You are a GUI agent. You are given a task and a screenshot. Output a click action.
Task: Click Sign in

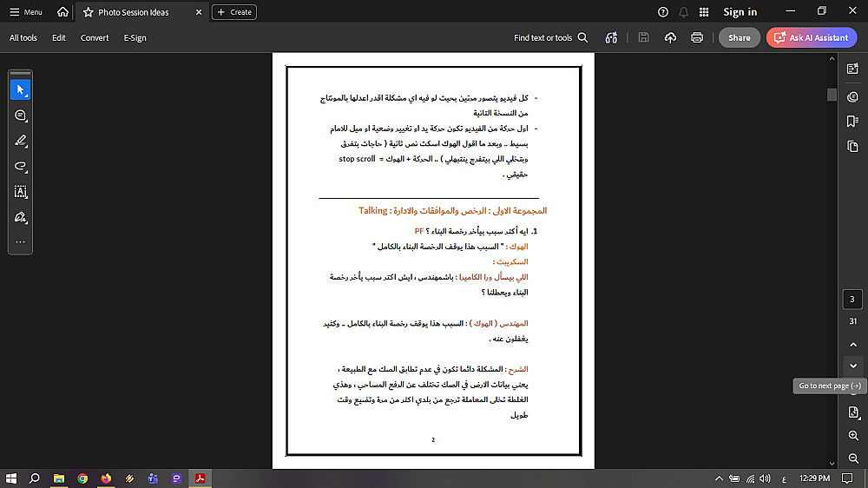tap(740, 11)
